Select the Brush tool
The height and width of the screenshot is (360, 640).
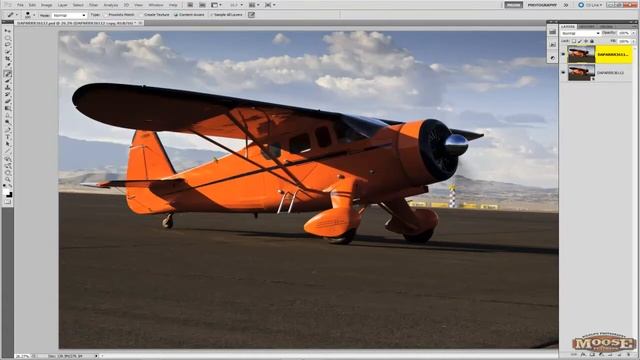pos(8,81)
